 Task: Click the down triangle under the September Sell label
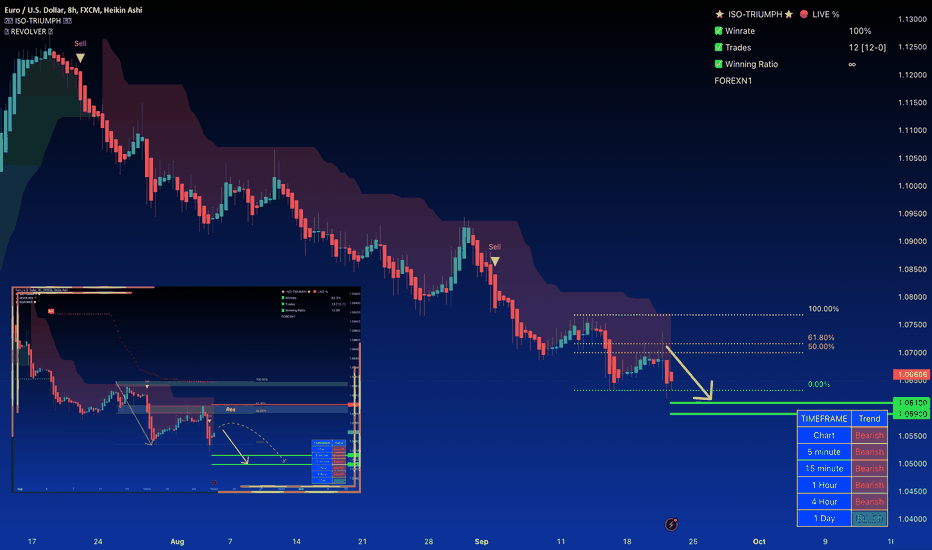pyautogui.click(x=495, y=262)
